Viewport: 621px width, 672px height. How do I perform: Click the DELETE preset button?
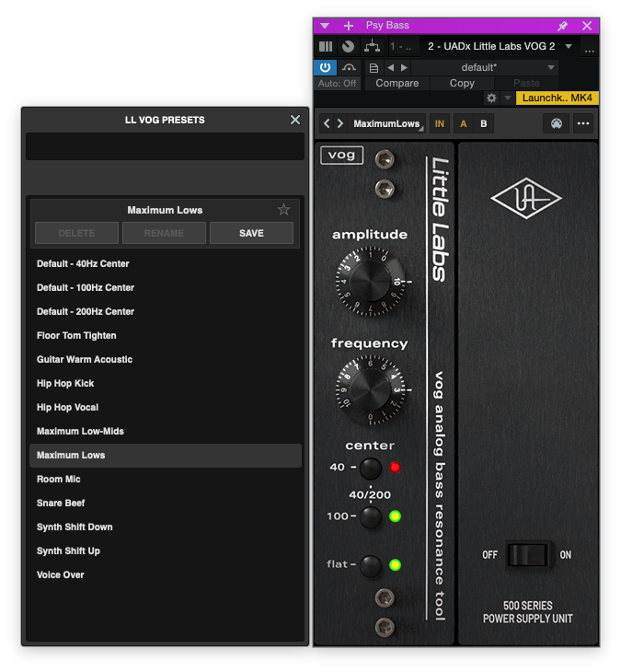click(76, 233)
